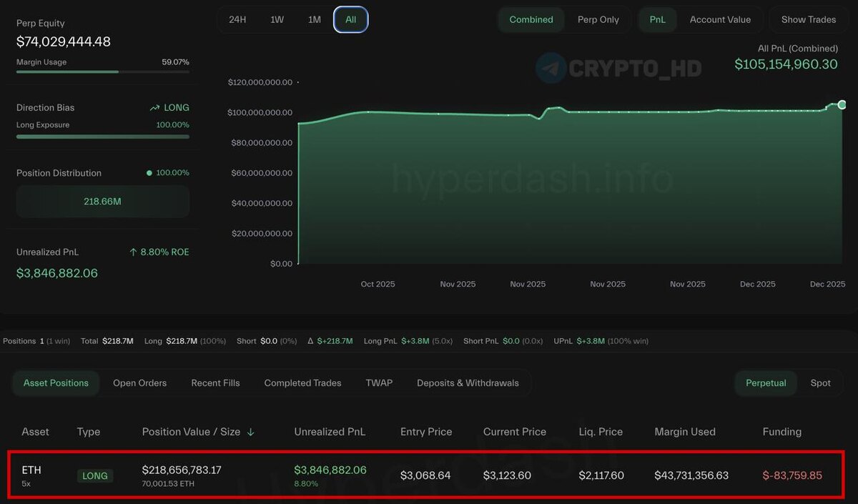The height and width of the screenshot is (504, 858).
Task: Click the latest chart data point
Action: [x=842, y=104]
